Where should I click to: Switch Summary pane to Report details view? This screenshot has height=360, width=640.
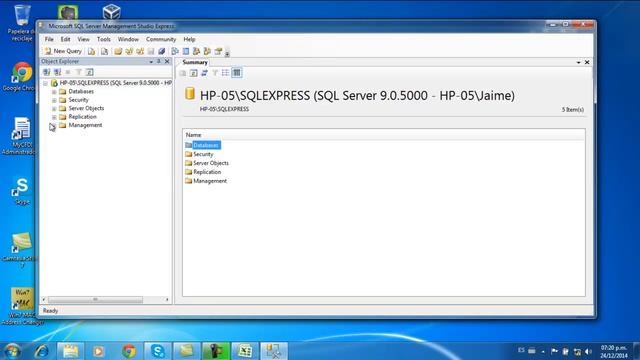pos(237,73)
